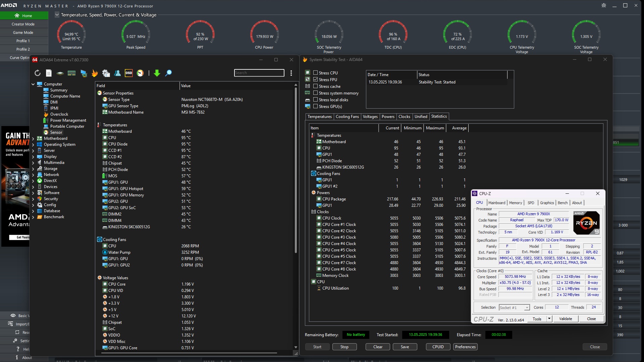
Task: Click the Stop button in Stability Test
Action: tap(344, 347)
